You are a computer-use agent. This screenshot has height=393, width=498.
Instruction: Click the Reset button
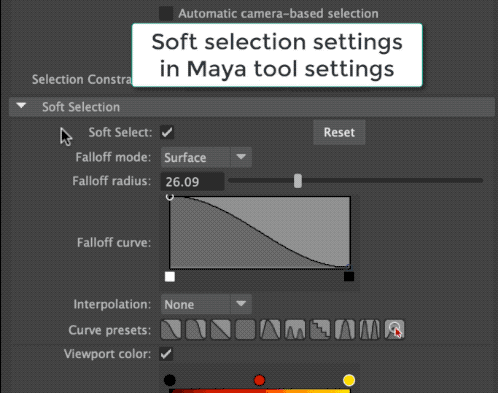339,132
